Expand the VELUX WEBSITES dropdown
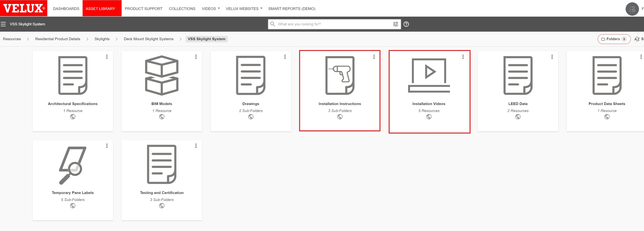Image resolution: width=644 pixels, height=231 pixels. pyautogui.click(x=244, y=9)
